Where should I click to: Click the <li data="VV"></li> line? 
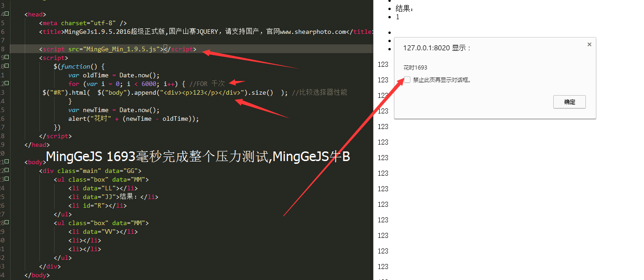103,232
